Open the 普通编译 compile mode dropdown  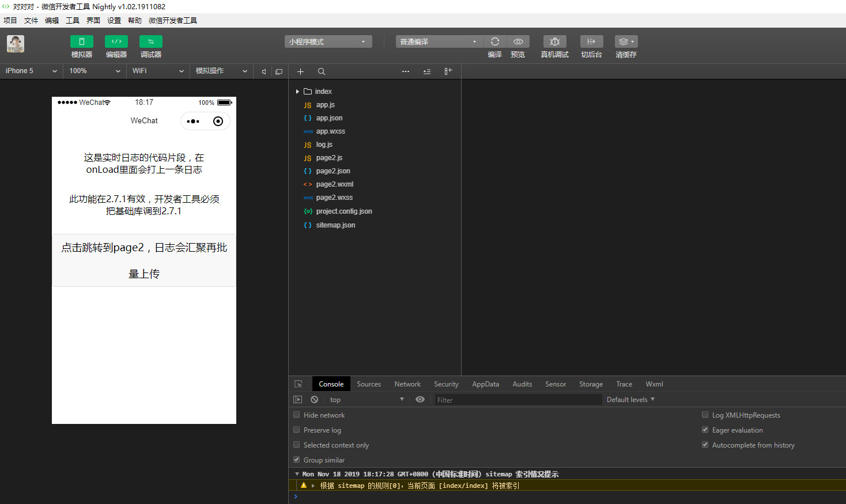(x=440, y=41)
